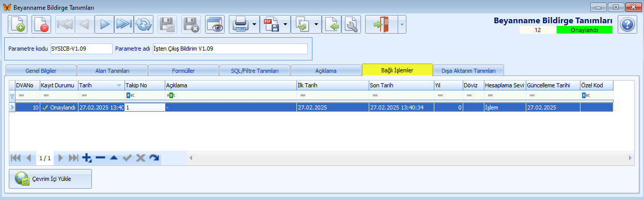Go to the next record in the toolbar
The width and height of the screenshot is (644, 200).
104,24
